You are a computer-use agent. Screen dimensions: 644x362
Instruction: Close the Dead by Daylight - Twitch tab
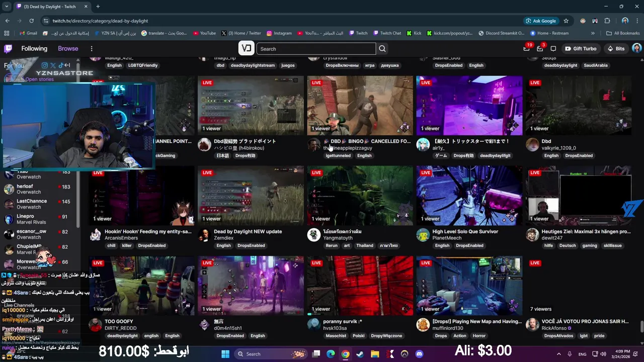86,7
